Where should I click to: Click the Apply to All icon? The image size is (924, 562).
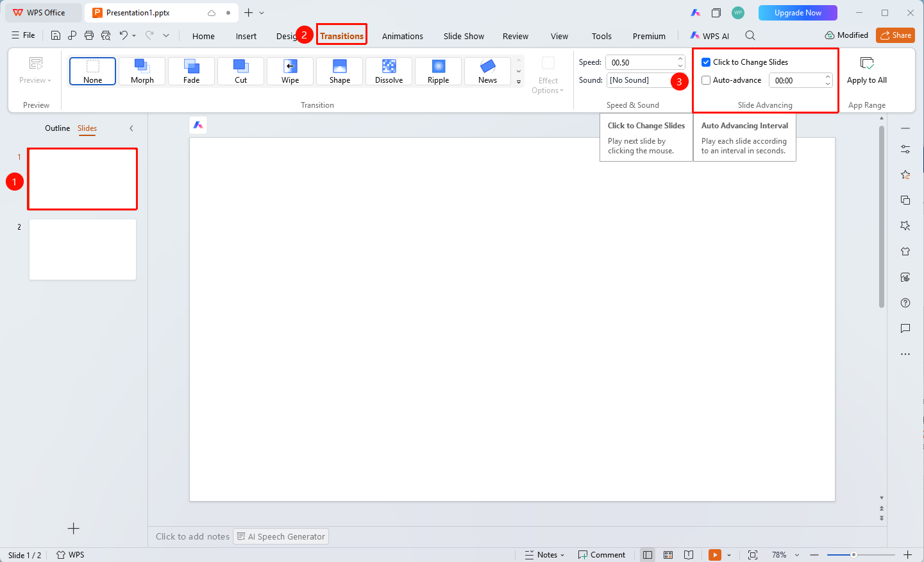coord(867,63)
